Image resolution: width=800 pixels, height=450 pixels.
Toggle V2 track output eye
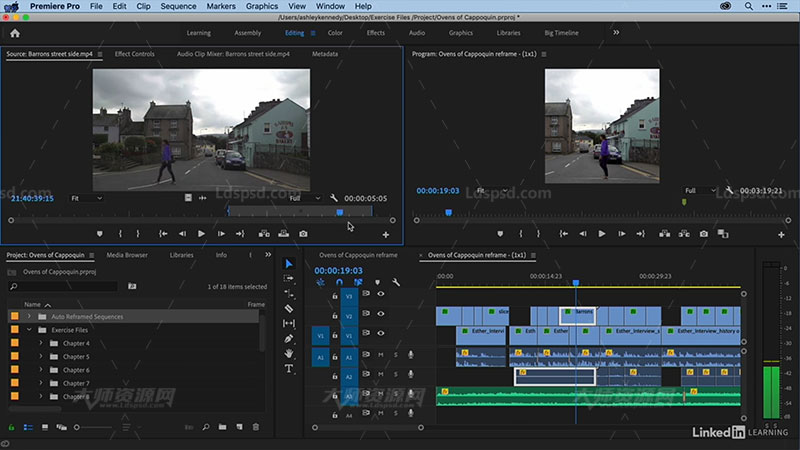click(381, 314)
